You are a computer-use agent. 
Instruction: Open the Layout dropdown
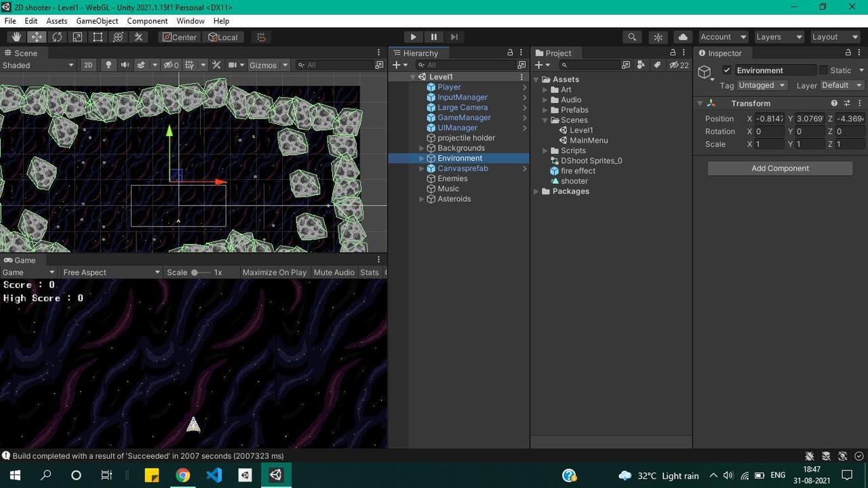pos(835,37)
